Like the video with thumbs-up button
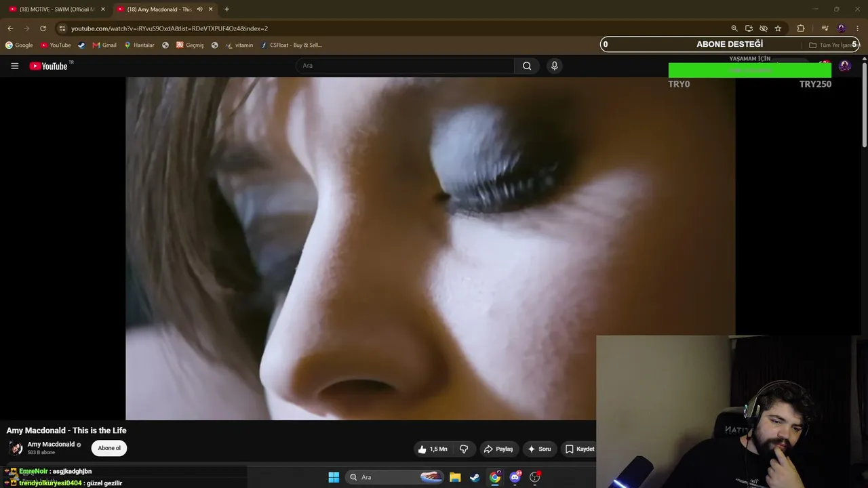Viewport: 868px width, 488px height. 431,449
